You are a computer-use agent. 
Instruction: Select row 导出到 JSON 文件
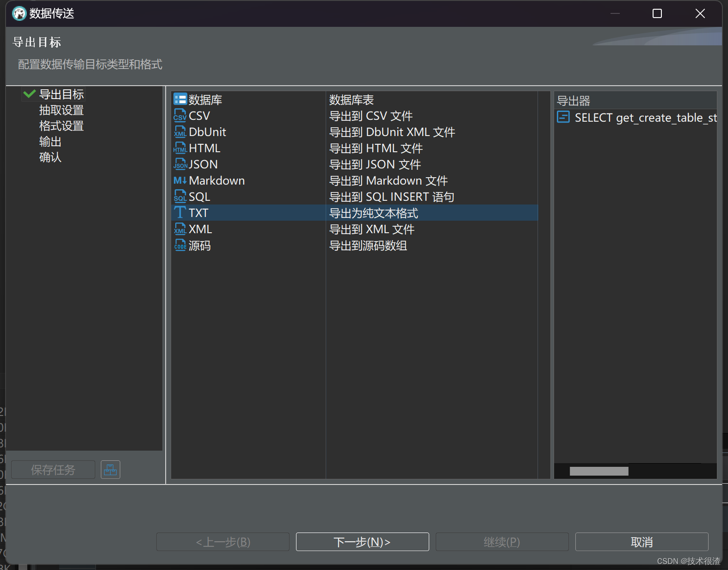375,164
